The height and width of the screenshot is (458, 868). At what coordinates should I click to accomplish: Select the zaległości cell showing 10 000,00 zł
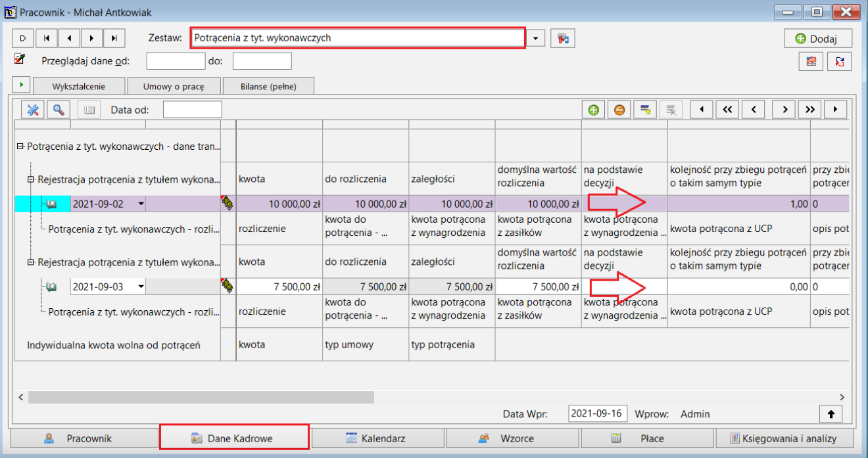[452, 204]
